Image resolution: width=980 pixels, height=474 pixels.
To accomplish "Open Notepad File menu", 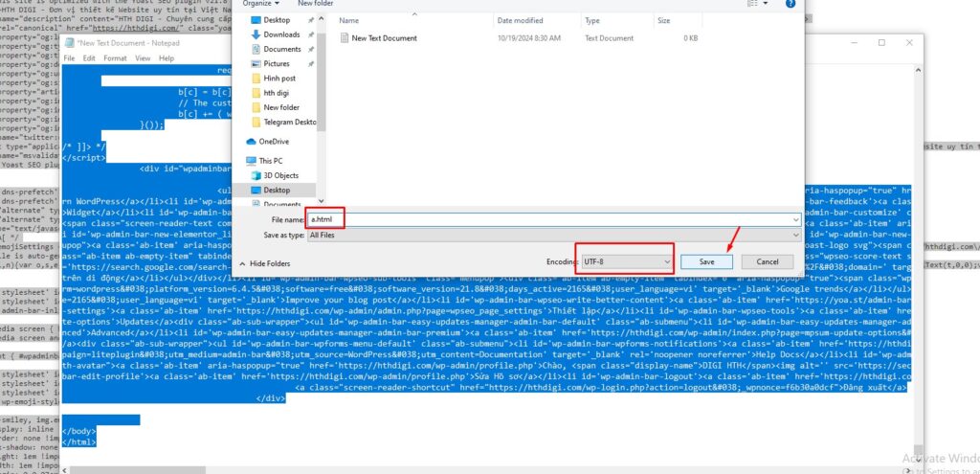I will [69, 58].
